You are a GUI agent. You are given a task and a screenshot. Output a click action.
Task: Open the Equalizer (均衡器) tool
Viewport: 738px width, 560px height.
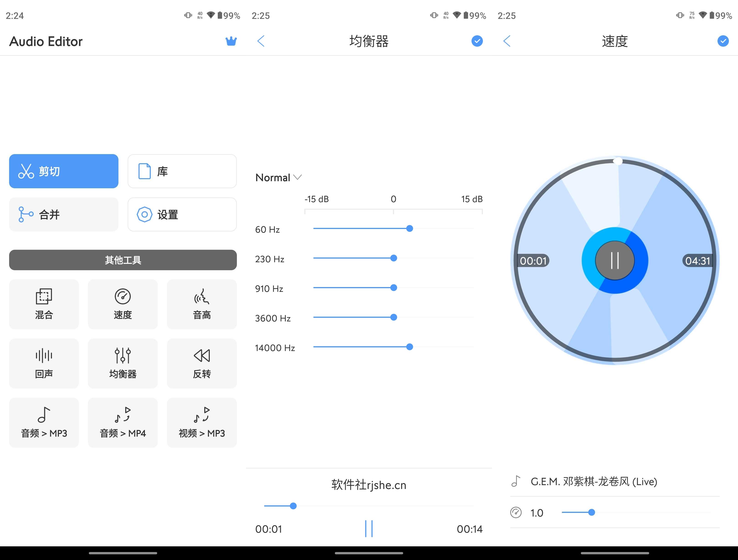click(x=123, y=363)
